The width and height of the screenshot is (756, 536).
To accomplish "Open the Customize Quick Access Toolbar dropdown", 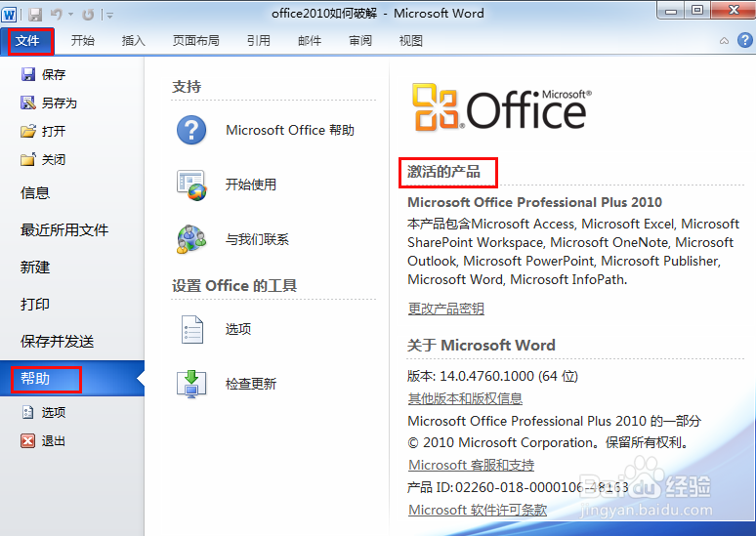I will 110,16.
